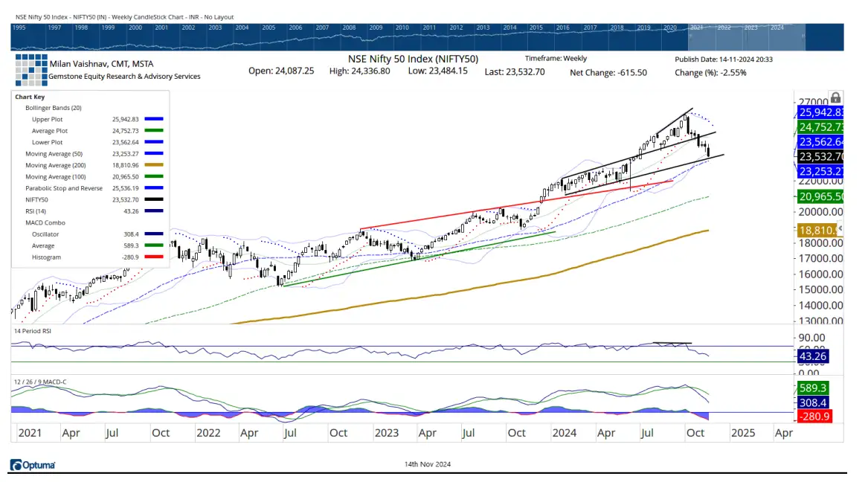Image resolution: width=868 pixels, height=482 pixels.
Task: Click 2023 on the bottom date axis
Action: [386, 433]
